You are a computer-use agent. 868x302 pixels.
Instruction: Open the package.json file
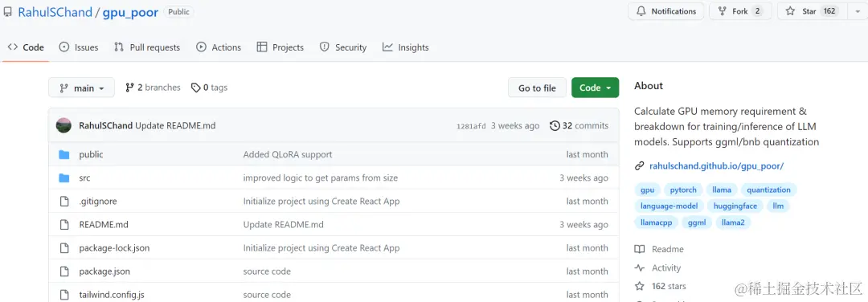(104, 271)
